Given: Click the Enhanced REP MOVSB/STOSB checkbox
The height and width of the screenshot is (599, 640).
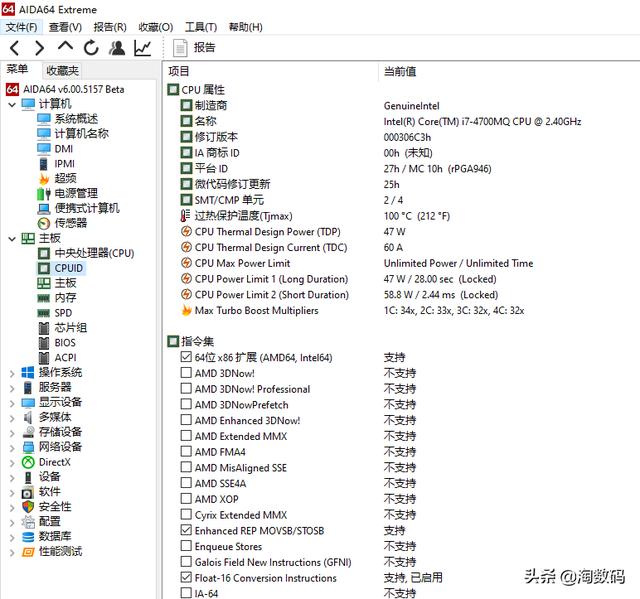Looking at the screenshot, I should (x=186, y=530).
